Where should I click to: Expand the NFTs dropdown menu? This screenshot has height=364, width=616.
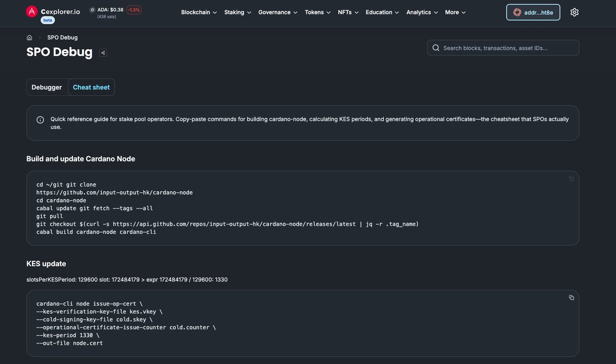click(347, 12)
